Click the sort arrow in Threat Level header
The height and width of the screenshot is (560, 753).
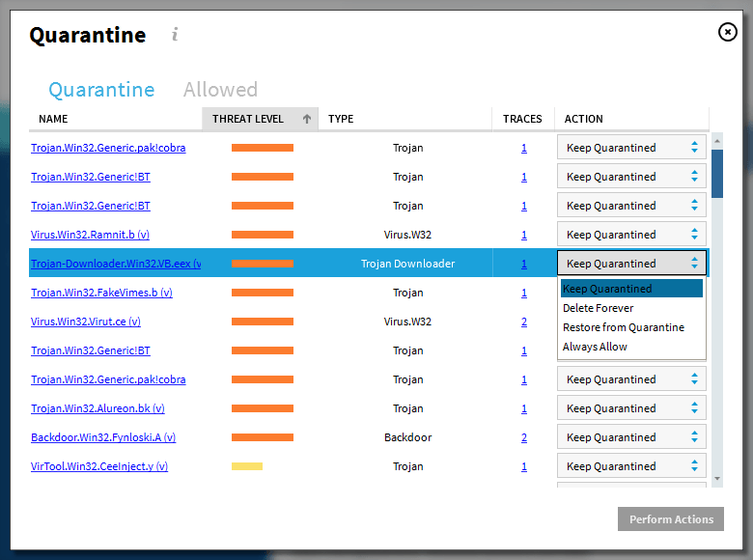tap(307, 119)
